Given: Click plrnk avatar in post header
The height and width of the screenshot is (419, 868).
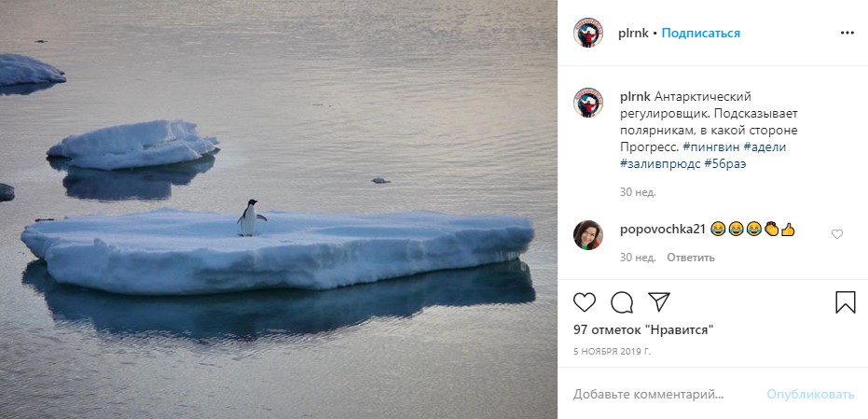Looking at the screenshot, I should pos(588,33).
